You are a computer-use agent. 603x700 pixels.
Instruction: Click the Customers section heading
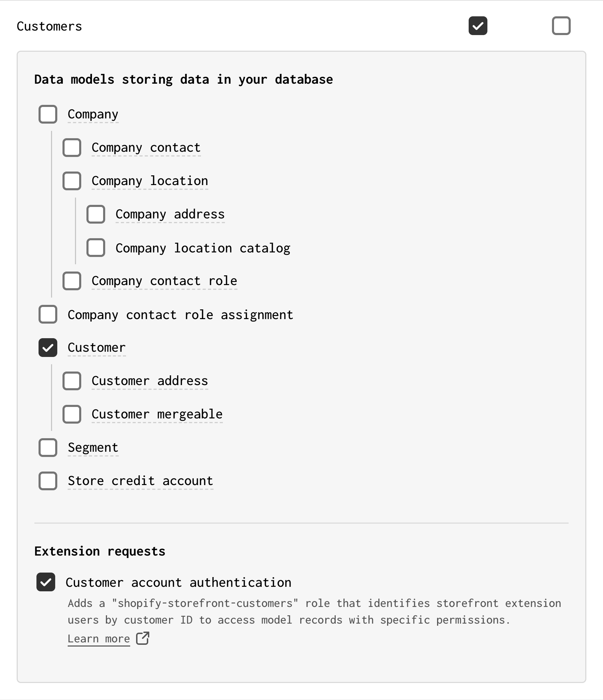[49, 26]
